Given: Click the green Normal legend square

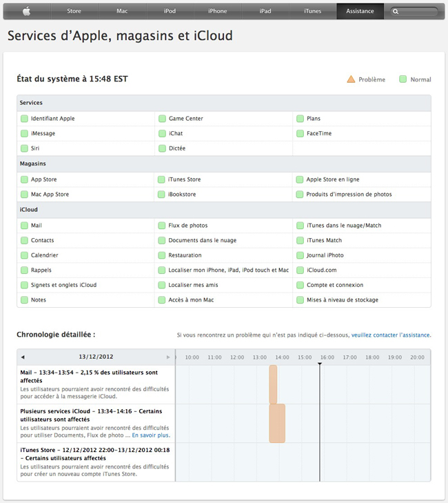Looking at the screenshot, I should pyautogui.click(x=403, y=79).
